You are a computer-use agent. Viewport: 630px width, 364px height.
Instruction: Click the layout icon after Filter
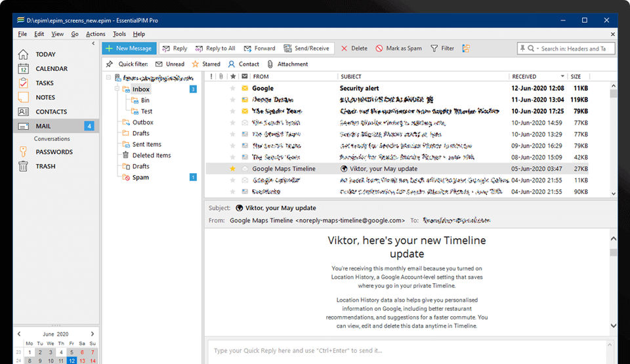click(x=466, y=49)
